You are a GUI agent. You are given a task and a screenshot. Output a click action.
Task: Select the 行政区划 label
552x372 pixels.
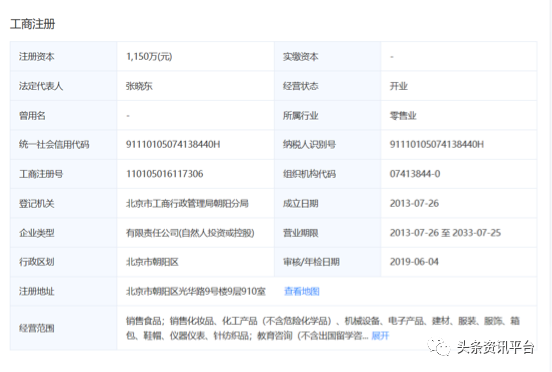[37, 262]
